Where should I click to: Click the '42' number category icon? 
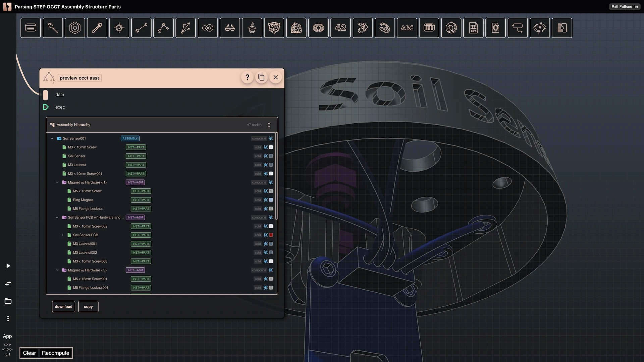click(340, 28)
